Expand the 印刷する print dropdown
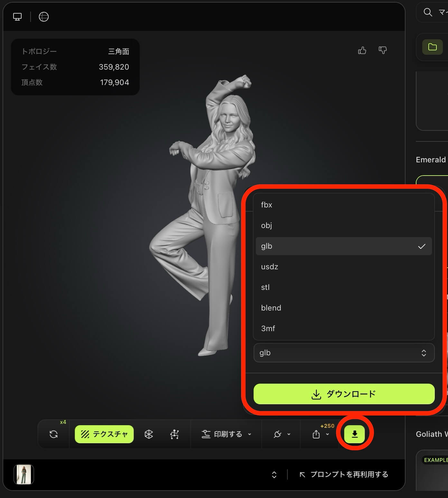Viewport: 448px width, 498px height. [226, 434]
